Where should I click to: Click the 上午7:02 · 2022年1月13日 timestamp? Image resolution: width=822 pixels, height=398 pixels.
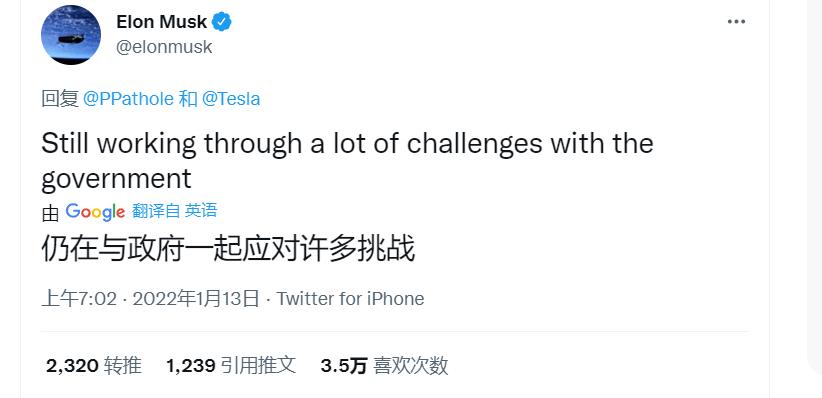pos(150,299)
